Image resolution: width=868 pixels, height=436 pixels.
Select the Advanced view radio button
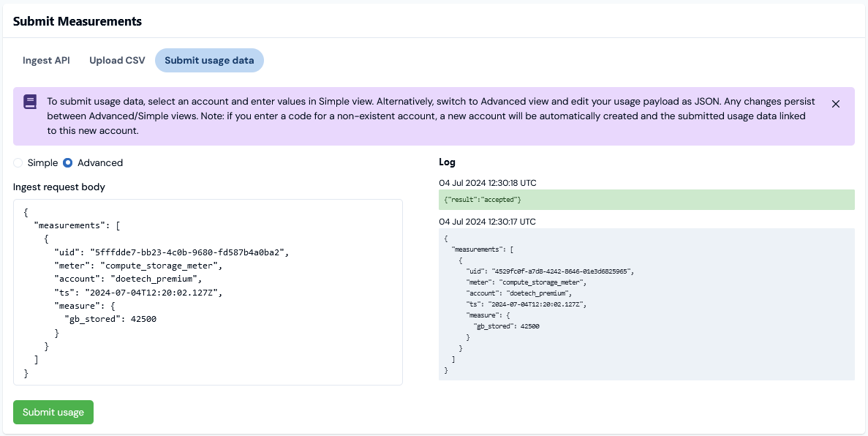click(68, 162)
